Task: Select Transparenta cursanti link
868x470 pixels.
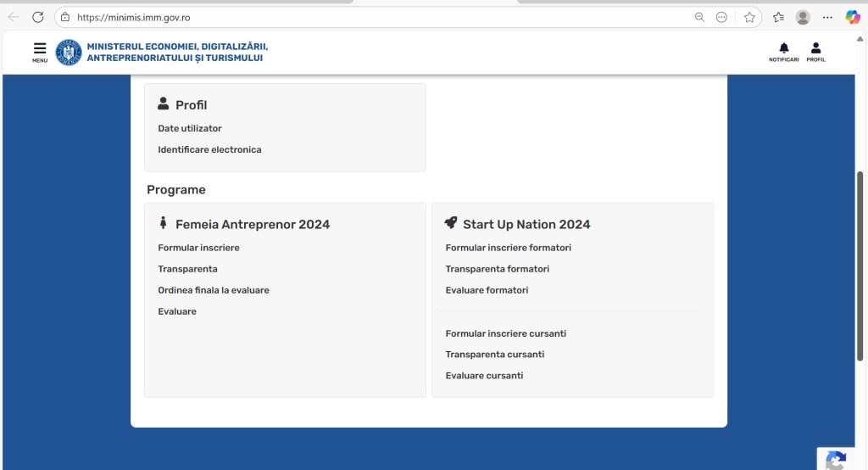Action: tap(494, 355)
